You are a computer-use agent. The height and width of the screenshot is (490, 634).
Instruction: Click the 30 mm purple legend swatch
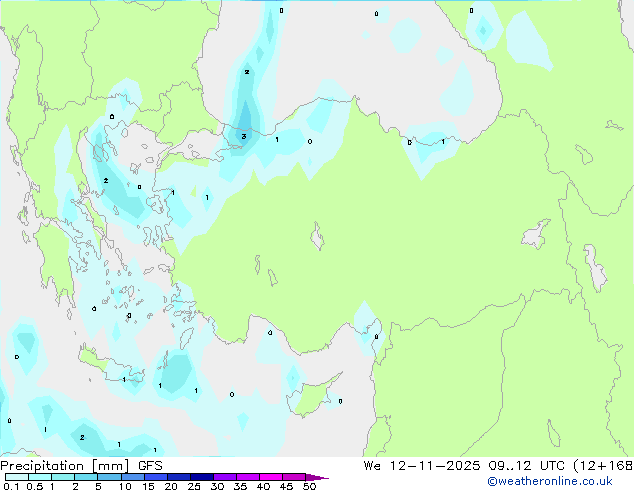coord(224,477)
